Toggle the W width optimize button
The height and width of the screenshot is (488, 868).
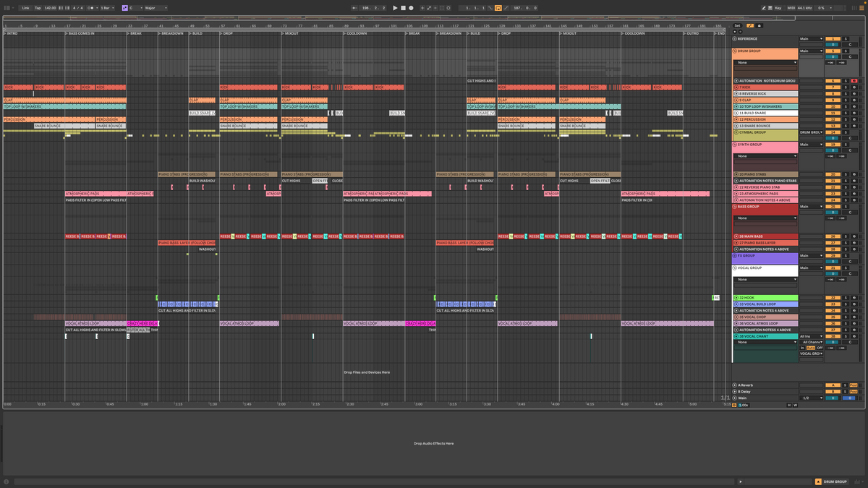pos(795,405)
